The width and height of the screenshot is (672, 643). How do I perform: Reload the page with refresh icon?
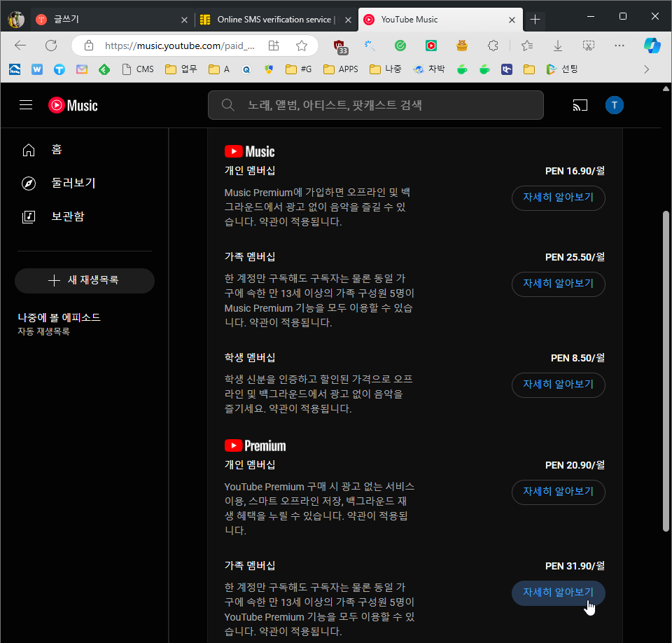coord(51,45)
